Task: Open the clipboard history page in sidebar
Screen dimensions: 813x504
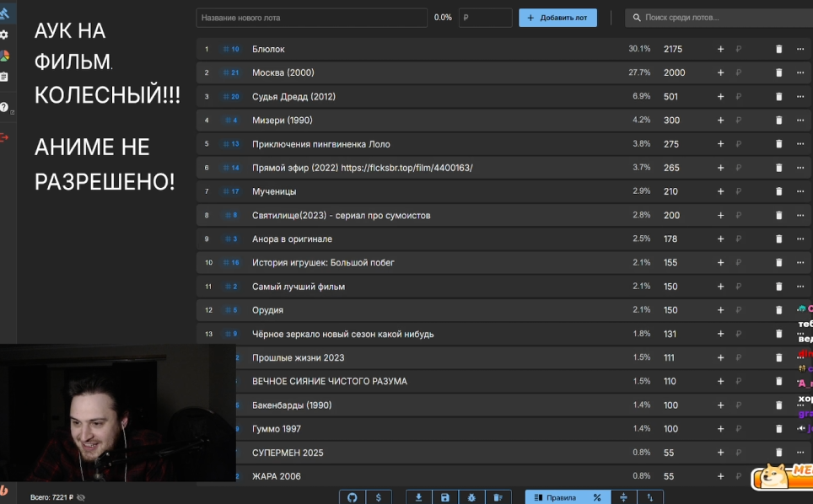Action: (x=3, y=77)
